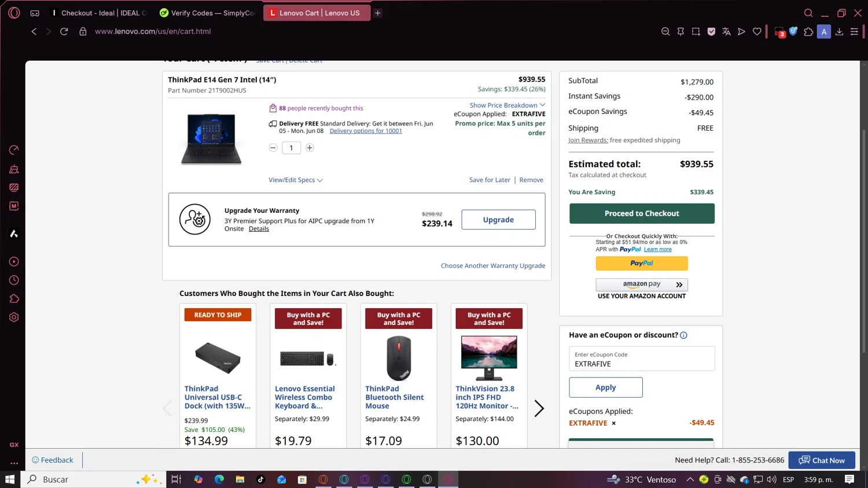Open the sidebar player icon
868x488 pixels.
[x=14, y=261]
